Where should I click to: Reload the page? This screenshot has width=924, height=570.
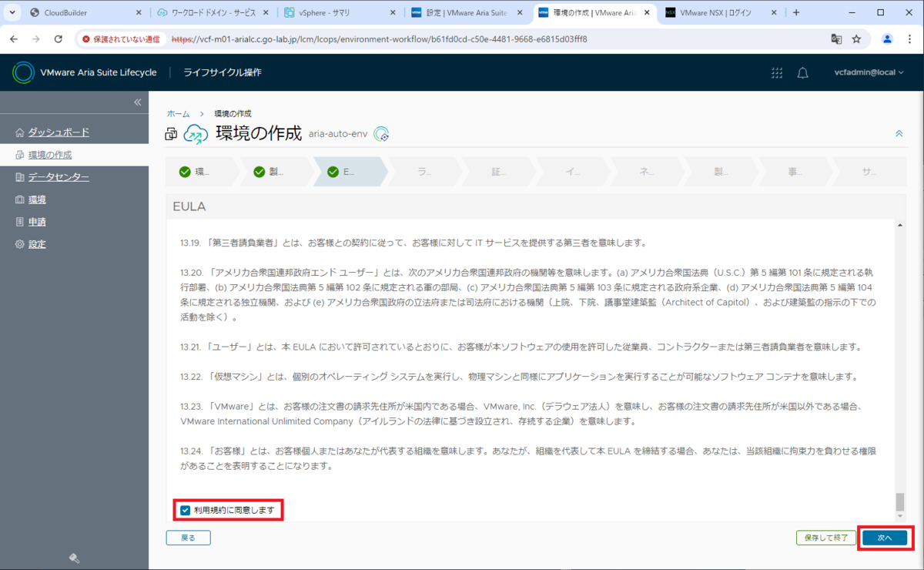(x=58, y=39)
